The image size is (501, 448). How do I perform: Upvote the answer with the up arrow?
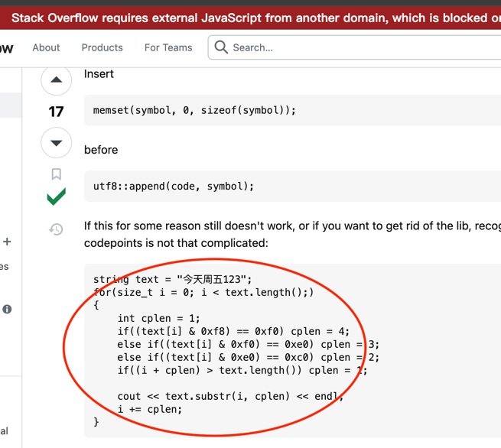pyautogui.click(x=57, y=80)
